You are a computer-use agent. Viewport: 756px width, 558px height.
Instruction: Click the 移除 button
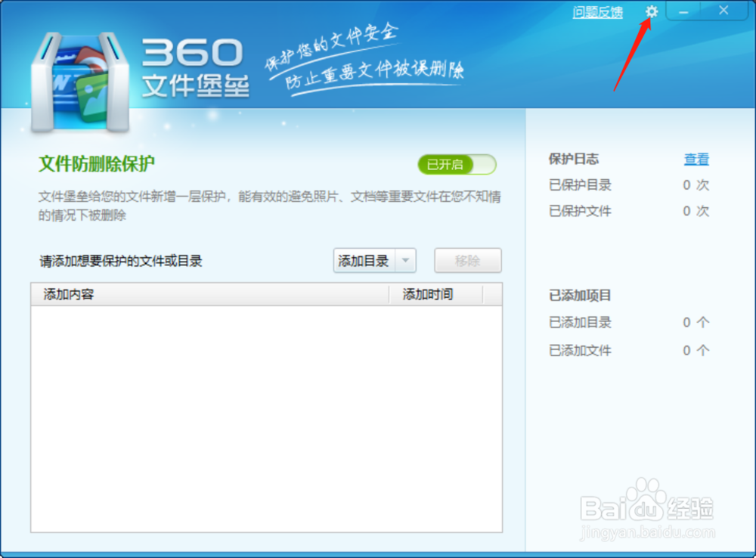pyautogui.click(x=468, y=261)
